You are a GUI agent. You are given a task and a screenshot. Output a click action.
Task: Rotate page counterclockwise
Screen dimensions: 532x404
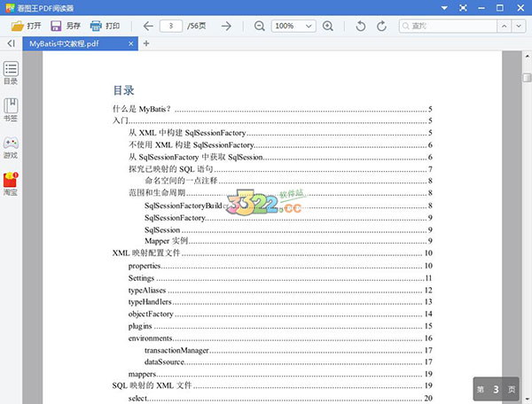coord(361,26)
